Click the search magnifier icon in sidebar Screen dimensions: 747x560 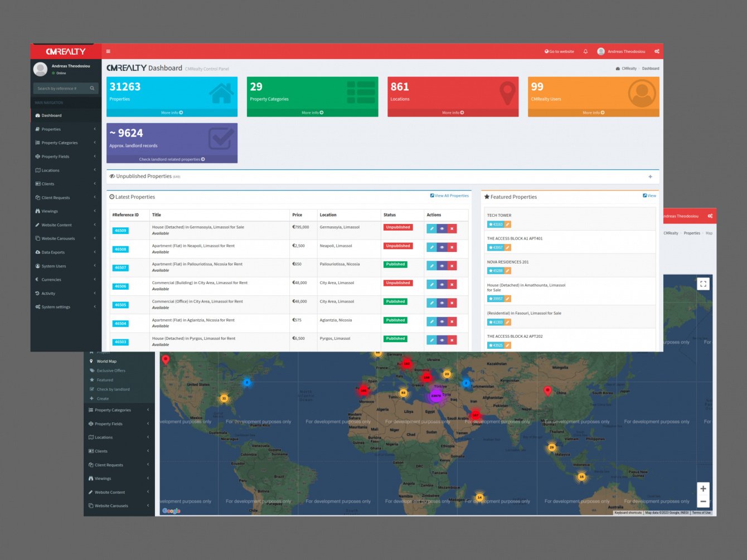pyautogui.click(x=92, y=88)
